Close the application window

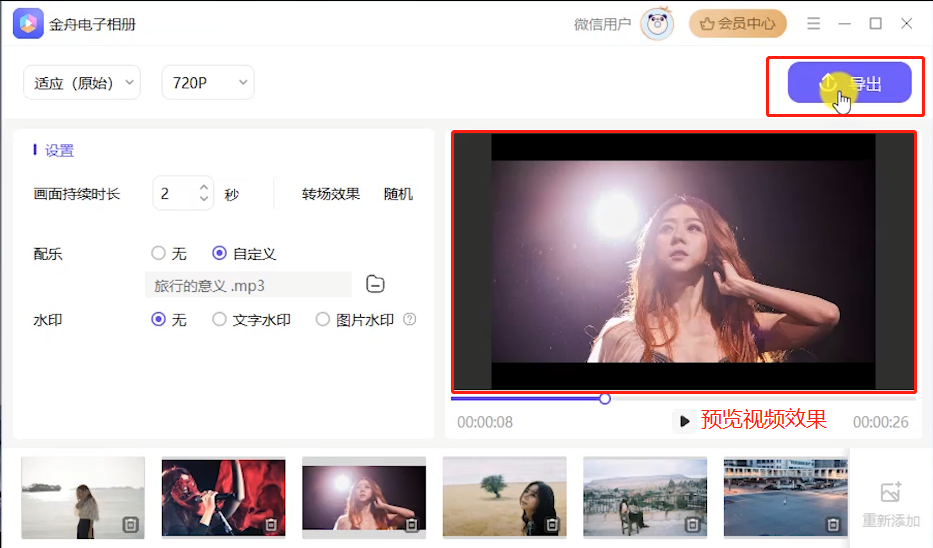[906, 24]
